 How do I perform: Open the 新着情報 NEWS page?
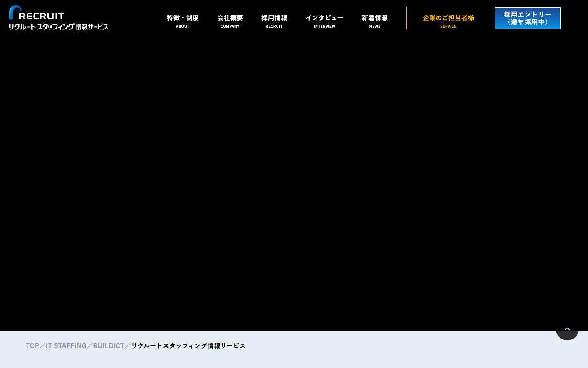[375, 21]
